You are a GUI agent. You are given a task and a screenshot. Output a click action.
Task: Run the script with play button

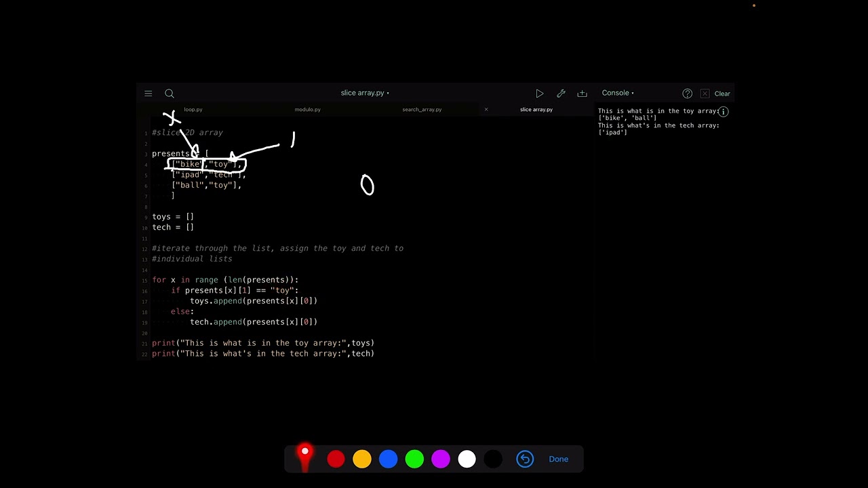(539, 94)
